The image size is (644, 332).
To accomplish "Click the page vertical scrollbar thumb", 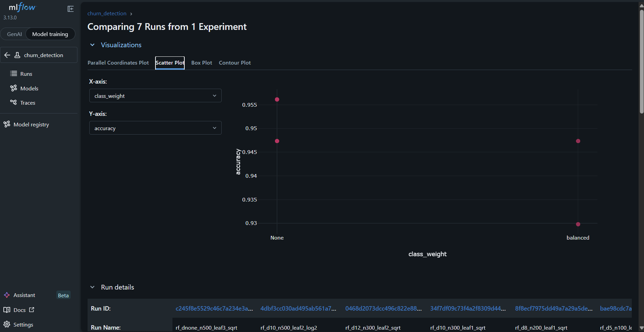I will click(x=642, y=61).
